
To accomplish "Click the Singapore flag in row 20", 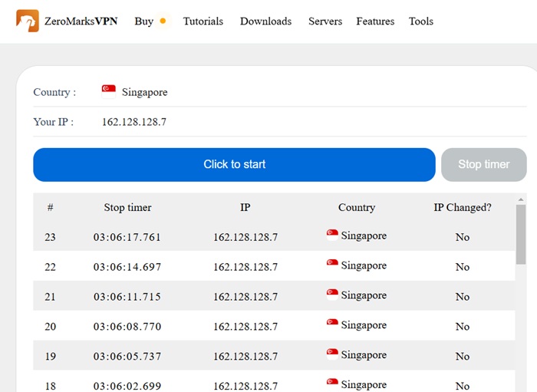I will pyautogui.click(x=332, y=324).
